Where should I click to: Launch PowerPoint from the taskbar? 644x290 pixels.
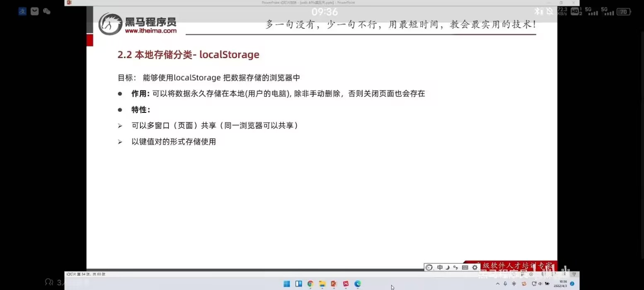click(334, 284)
